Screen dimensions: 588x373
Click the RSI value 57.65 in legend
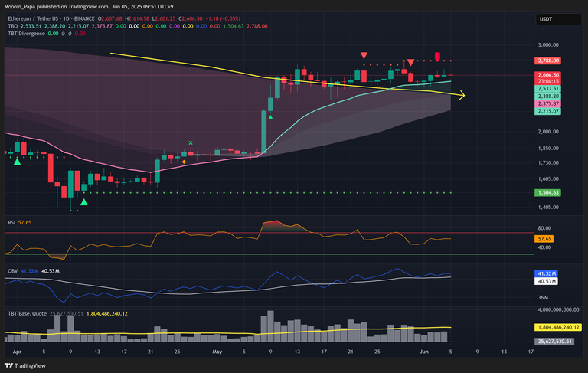point(24,223)
